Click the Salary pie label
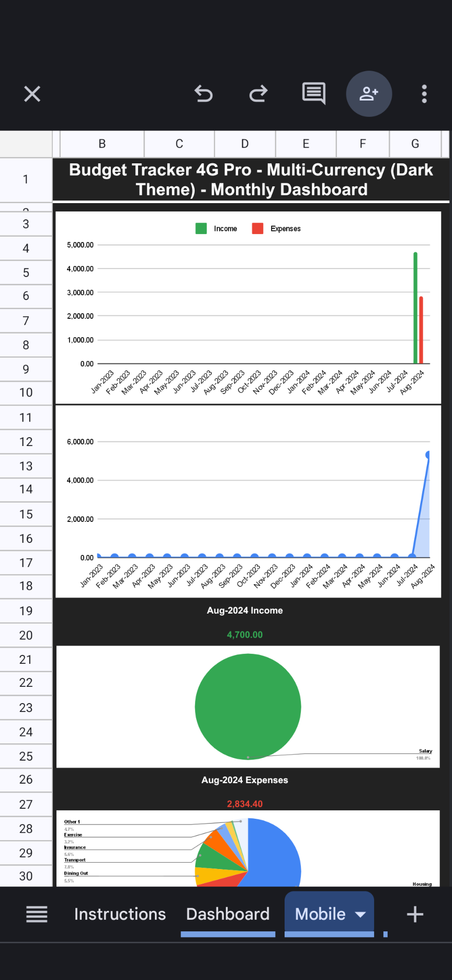Viewport: 452px width, 980px height. [425, 751]
